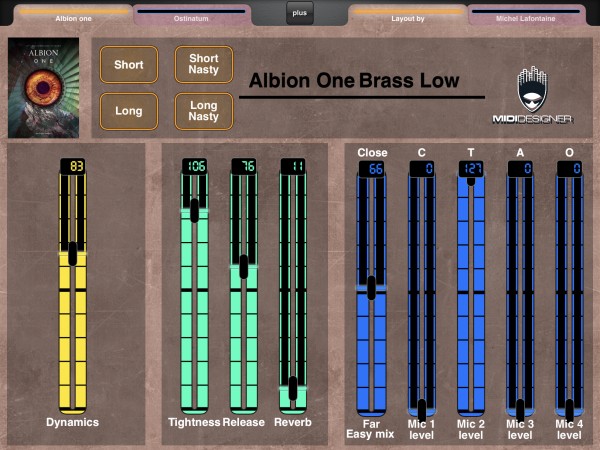Click the green Tightness slider
This screenshot has height=450, width=600.
pos(194,294)
